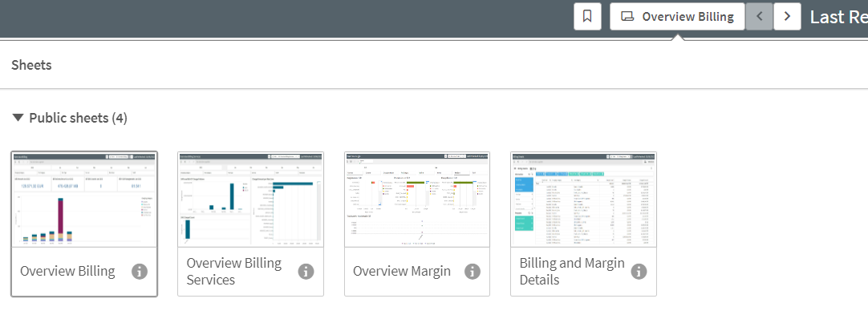
Task: Open the Billing and Margin Details thumbnail
Action: (x=583, y=199)
